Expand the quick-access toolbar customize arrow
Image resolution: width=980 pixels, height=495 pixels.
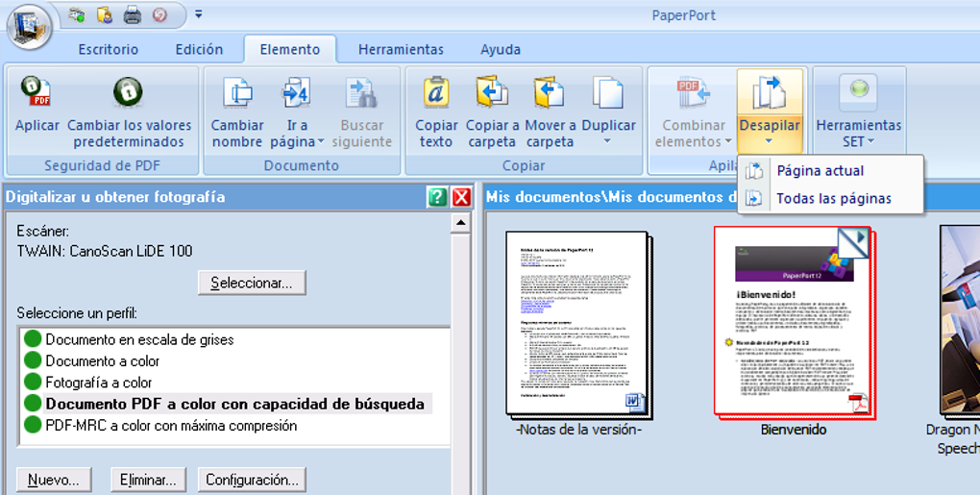pyautogui.click(x=198, y=13)
